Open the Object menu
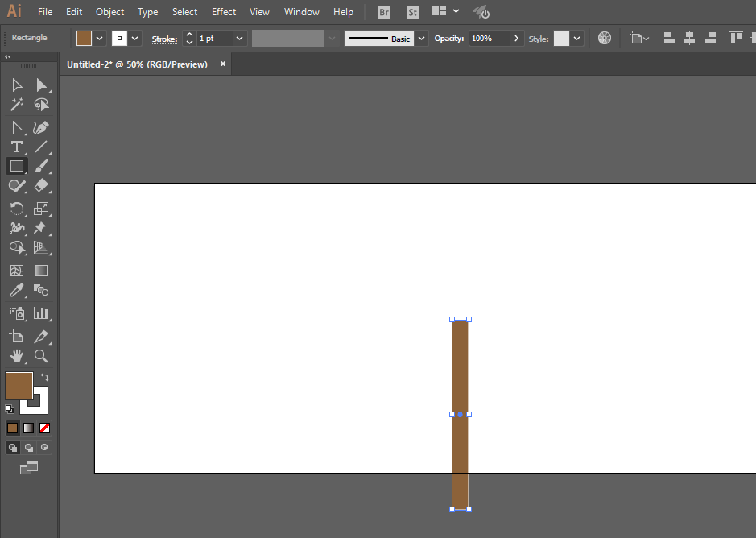This screenshot has height=538, width=756. [109, 12]
